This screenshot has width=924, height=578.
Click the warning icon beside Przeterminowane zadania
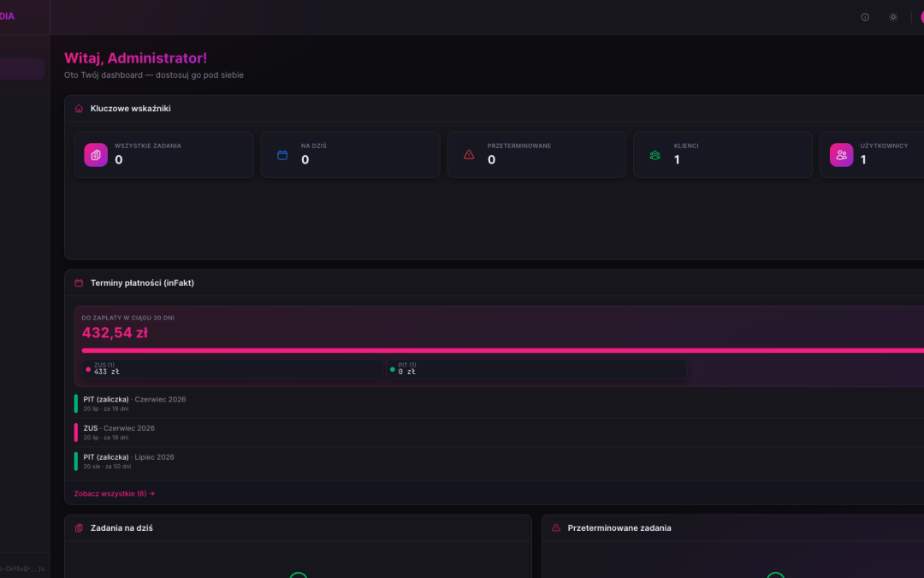[556, 527]
